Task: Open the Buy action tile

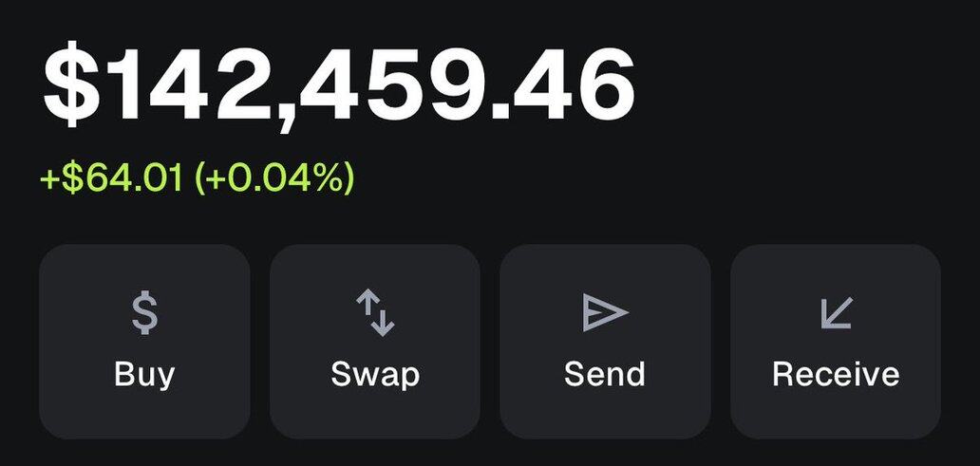Action: [x=144, y=341]
